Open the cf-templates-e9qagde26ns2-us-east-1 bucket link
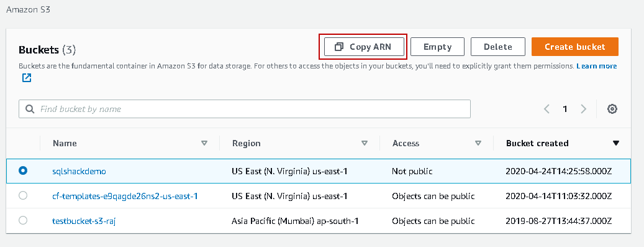The image size is (644, 247). [x=125, y=196]
